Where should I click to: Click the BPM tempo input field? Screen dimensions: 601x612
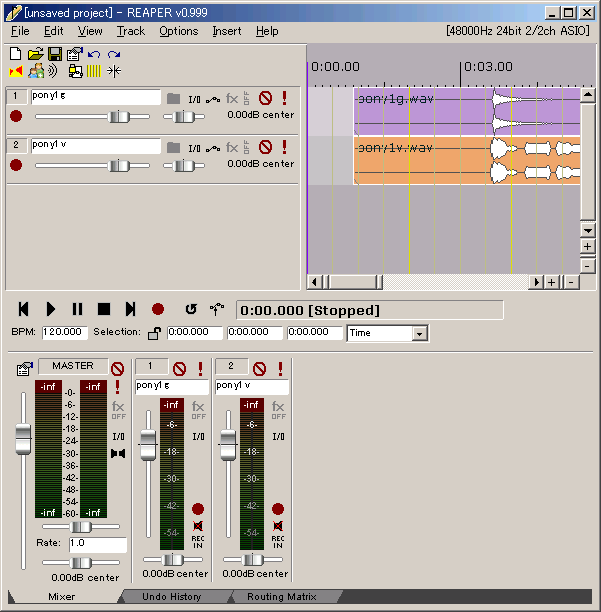pos(64,333)
